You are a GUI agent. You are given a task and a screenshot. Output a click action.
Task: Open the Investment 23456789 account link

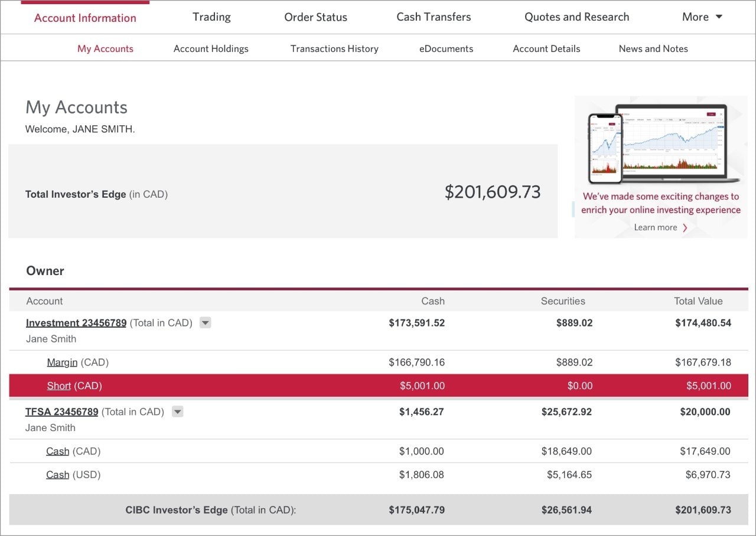coord(76,323)
